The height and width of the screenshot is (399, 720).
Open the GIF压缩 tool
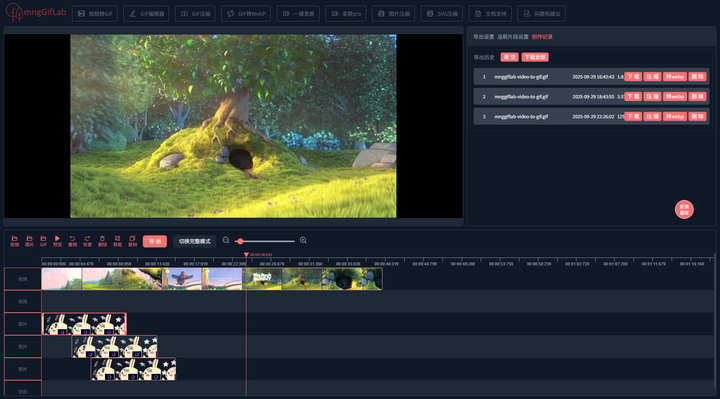(195, 14)
